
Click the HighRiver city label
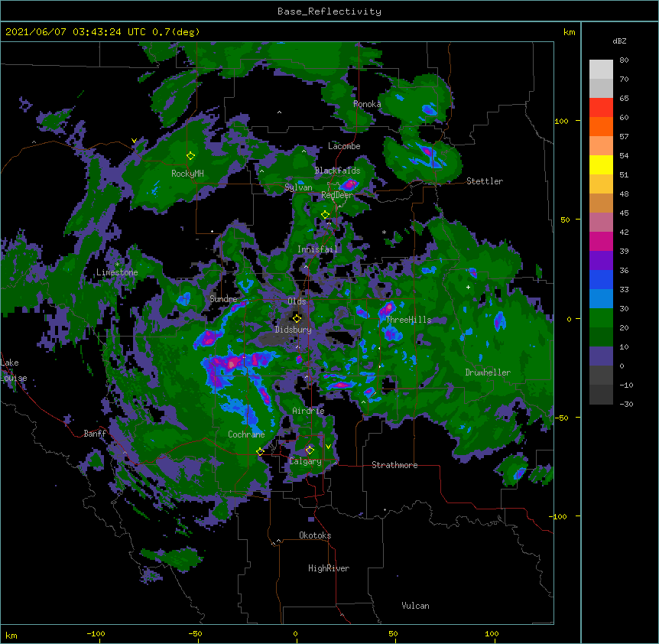coord(329,568)
